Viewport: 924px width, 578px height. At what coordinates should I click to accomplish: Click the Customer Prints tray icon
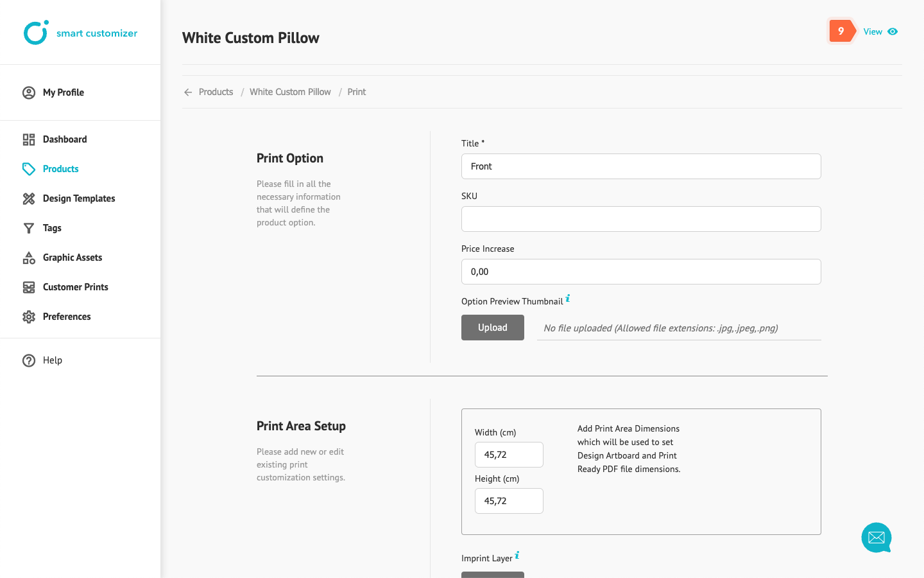pos(29,287)
